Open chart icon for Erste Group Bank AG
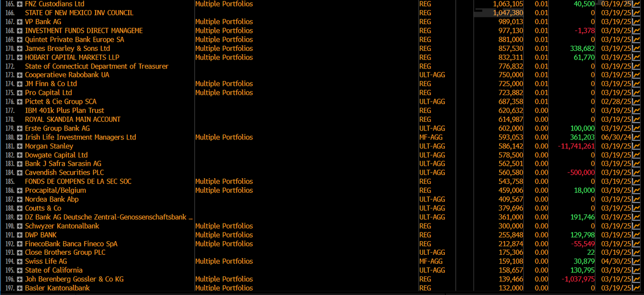 pos(636,128)
